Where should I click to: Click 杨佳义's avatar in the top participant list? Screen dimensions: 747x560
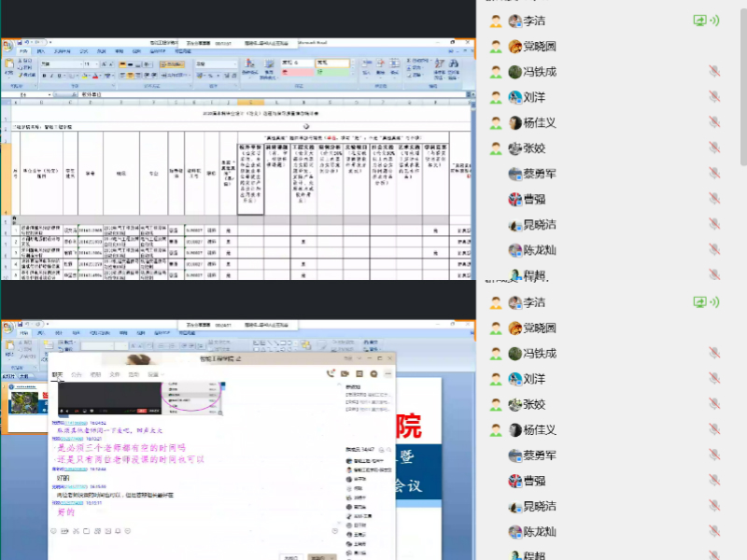coord(515,122)
